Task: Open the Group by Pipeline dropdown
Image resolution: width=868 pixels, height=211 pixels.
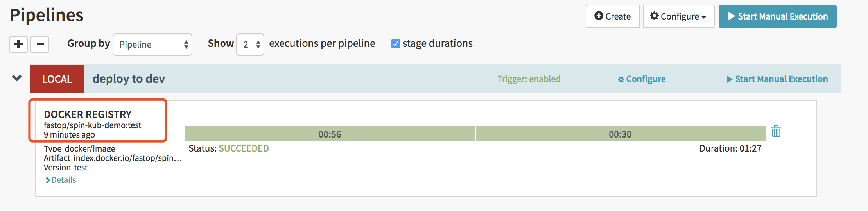Action: [152, 45]
